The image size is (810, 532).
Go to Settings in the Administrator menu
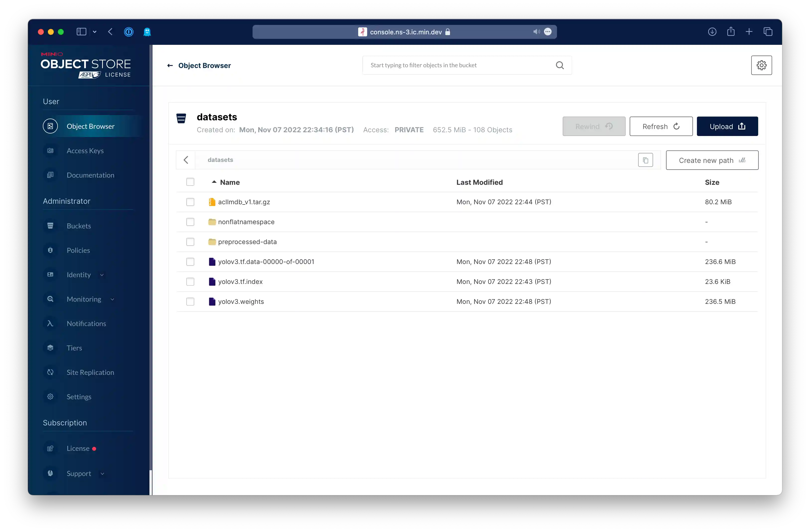pyautogui.click(x=79, y=397)
